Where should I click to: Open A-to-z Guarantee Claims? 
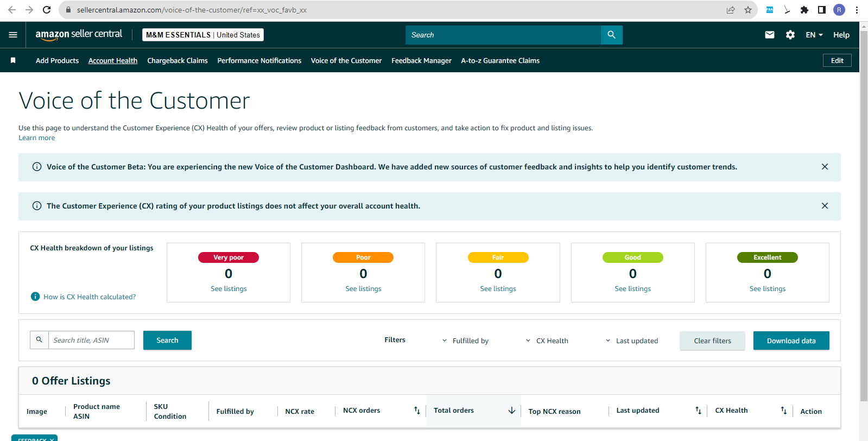(x=500, y=60)
